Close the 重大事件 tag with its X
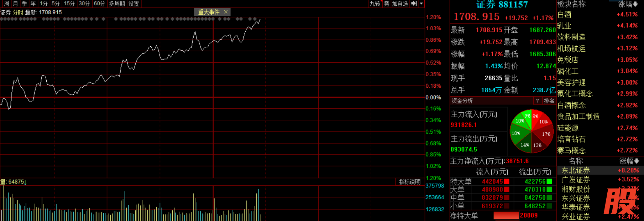Screen dimensions: 644x221 tap(226, 12)
